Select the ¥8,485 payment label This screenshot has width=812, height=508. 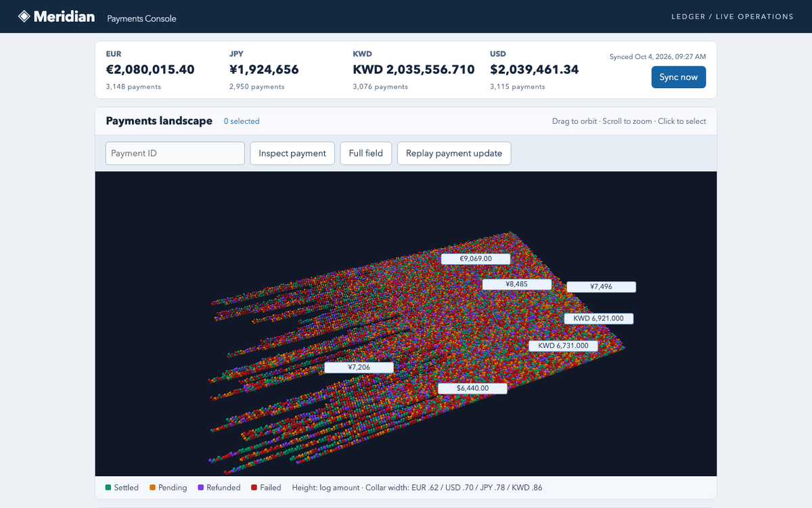(x=517, y=284)
